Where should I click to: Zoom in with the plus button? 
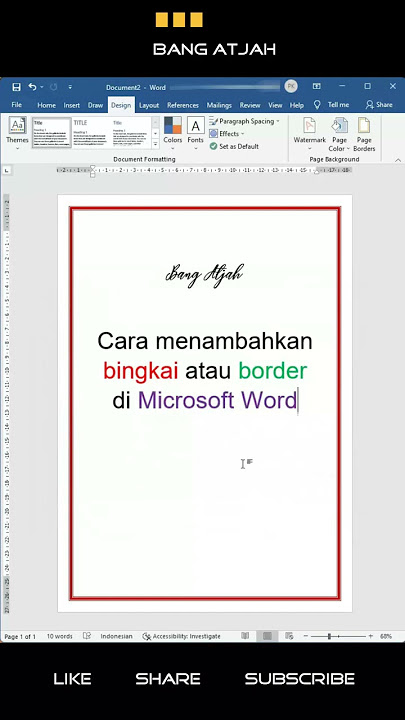[370, 636]
